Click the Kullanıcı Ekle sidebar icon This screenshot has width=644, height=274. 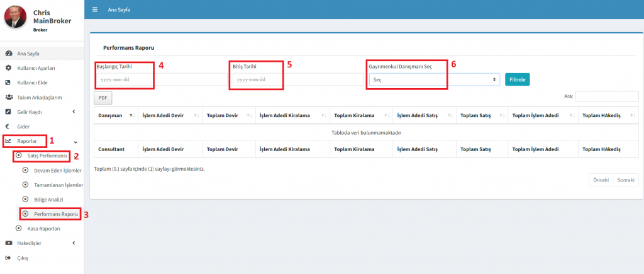click(x=8, y=83)
